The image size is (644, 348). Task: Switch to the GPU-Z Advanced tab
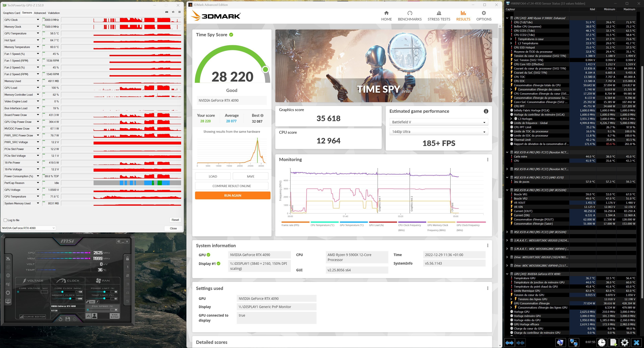click(40, 13)
